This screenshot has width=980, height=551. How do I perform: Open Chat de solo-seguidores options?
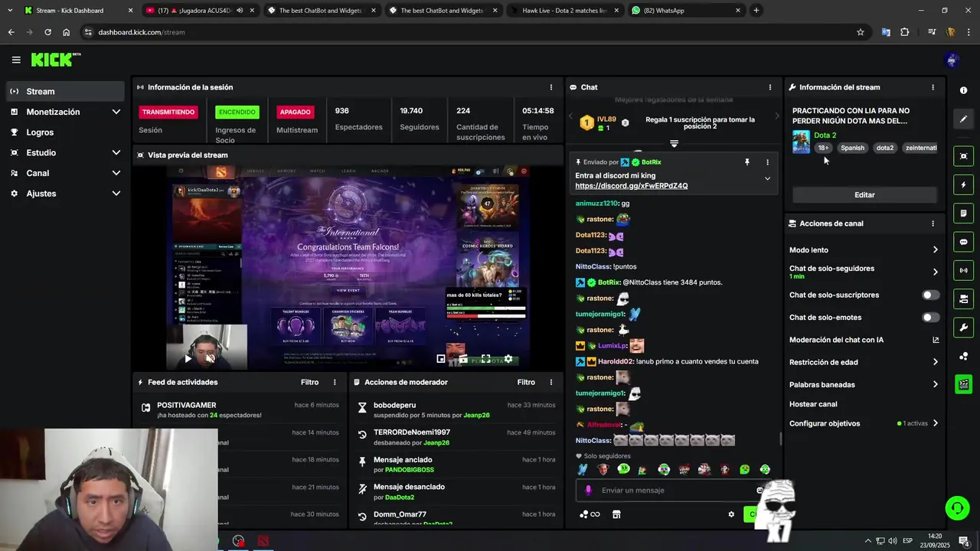pyautogui.click(x=864, y=272)
